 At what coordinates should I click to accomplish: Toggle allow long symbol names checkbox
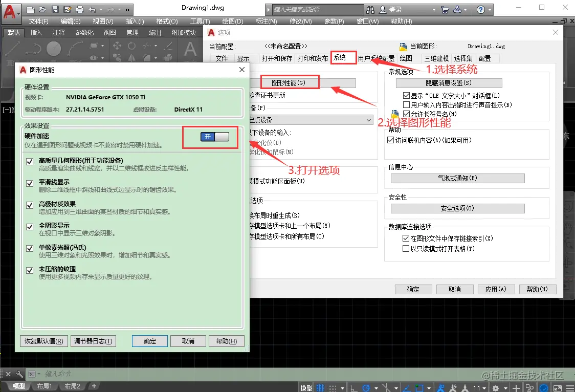pyautogui.click(x=406, y=114)
